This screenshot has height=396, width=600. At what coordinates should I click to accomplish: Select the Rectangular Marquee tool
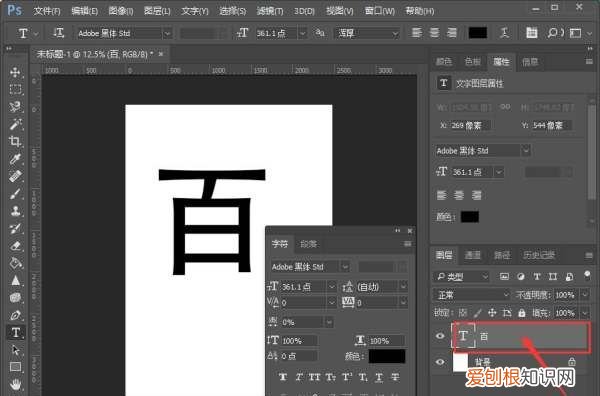15,90
